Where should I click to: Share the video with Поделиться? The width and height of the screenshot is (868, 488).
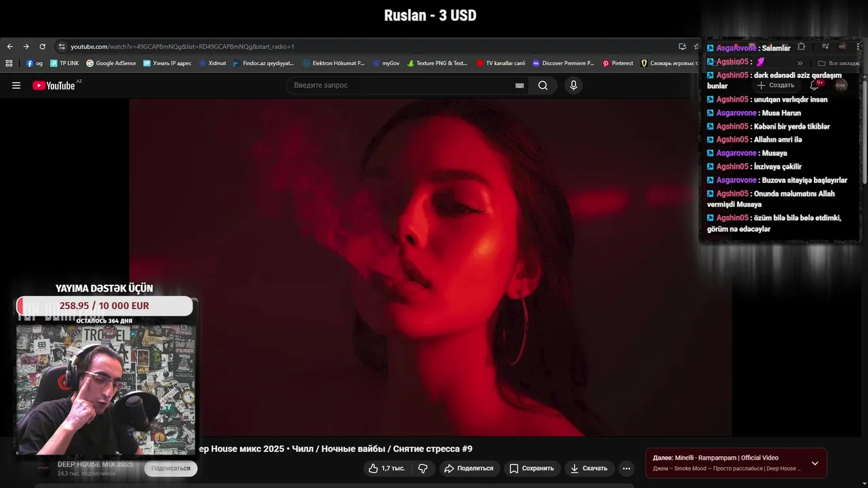(469, 468)
